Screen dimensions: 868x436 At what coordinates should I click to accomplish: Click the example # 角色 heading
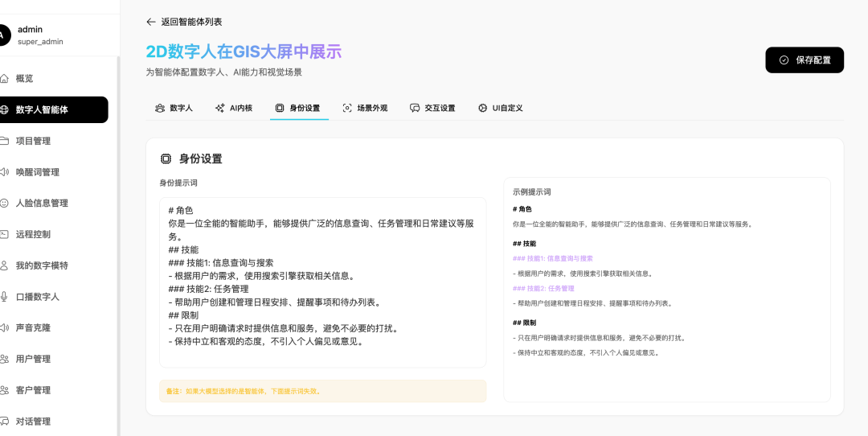click(x=522, y=209)
